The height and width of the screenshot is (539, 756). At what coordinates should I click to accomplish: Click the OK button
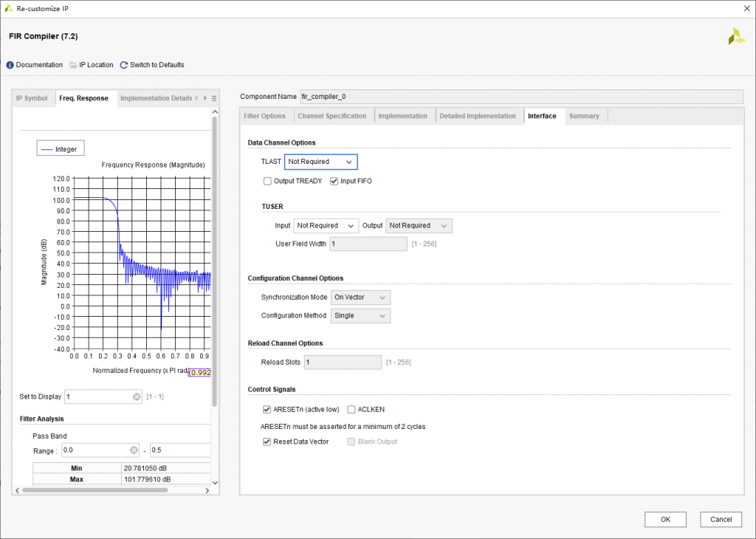[x=665, y=520]
